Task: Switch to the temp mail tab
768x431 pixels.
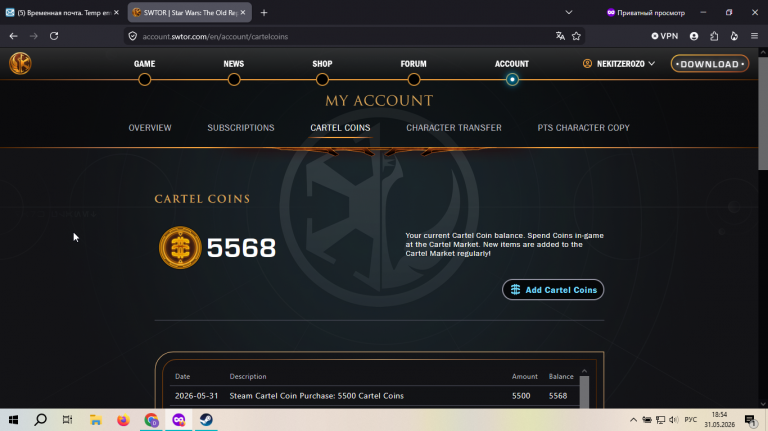Action: (62, 13)
